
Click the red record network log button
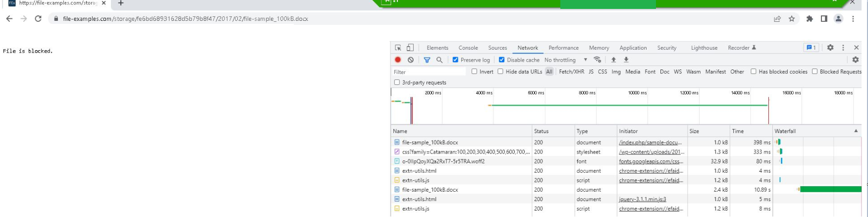(398, 60)
